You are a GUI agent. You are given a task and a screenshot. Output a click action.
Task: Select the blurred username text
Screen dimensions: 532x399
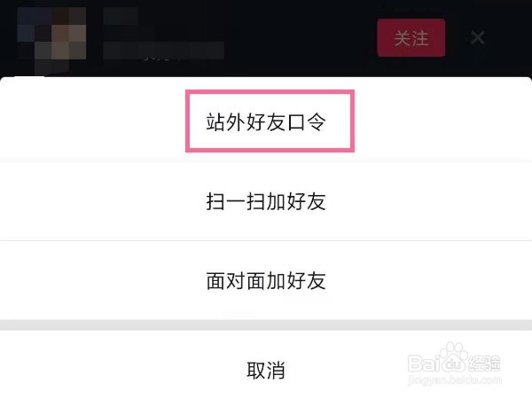click(121, 16)
